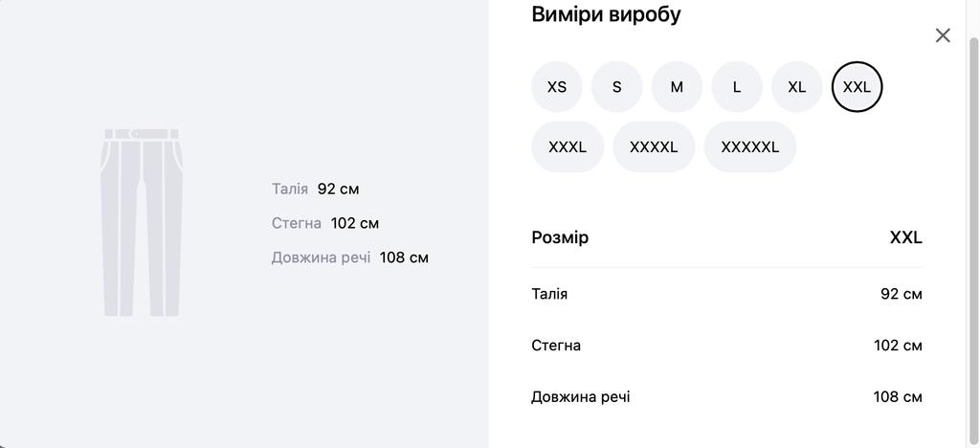Pick size M
The width and height of the screenshot is (980, 448).
point(677,87)
